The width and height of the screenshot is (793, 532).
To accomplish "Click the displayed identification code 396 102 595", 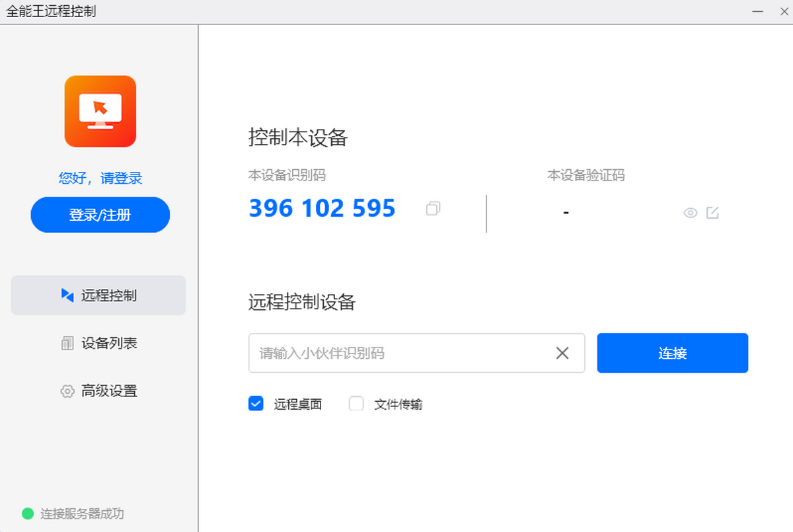I will (x=321, y=208).
